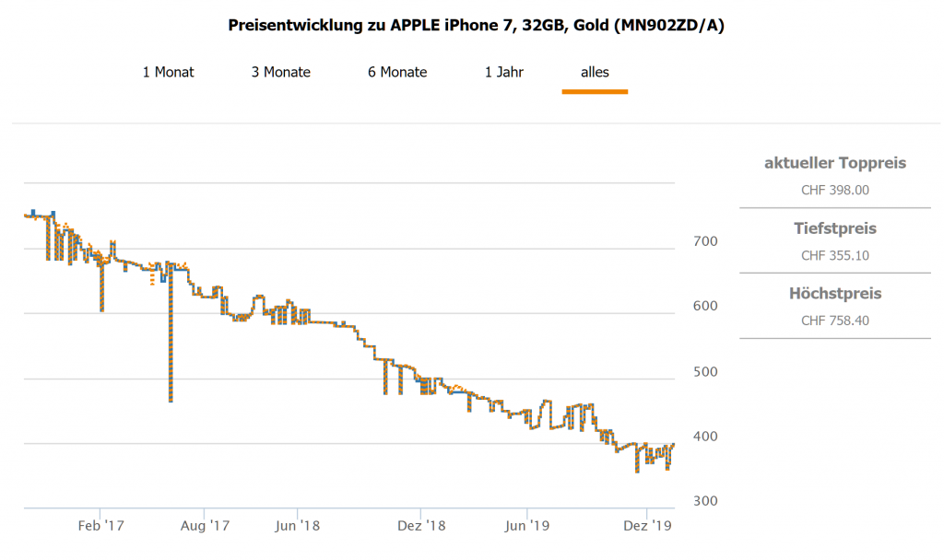
Task: Select the alles tab
Action: 595,72
